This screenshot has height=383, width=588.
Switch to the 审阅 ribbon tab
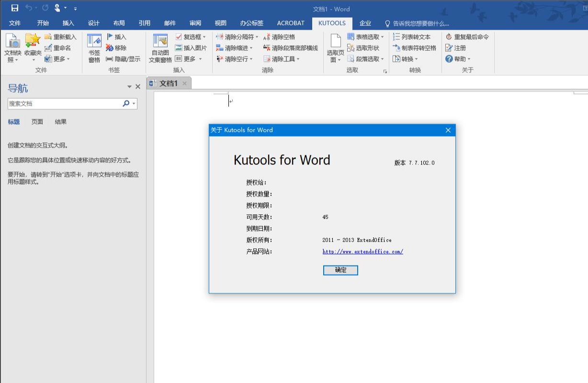click(x=195, y=23)
